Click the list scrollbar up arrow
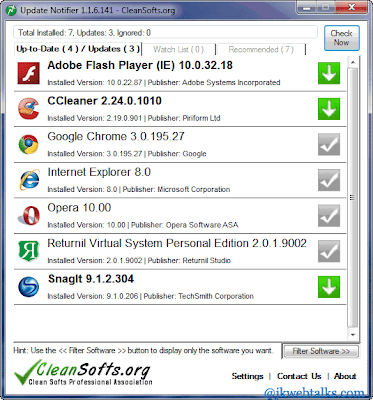This screenshot has height=400, width=373. click(353, 62)
